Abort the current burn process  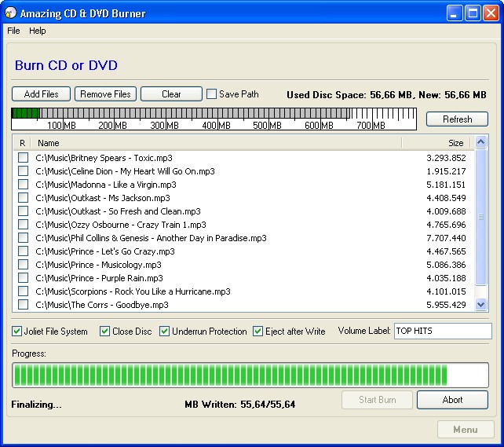tap(452, 400)
